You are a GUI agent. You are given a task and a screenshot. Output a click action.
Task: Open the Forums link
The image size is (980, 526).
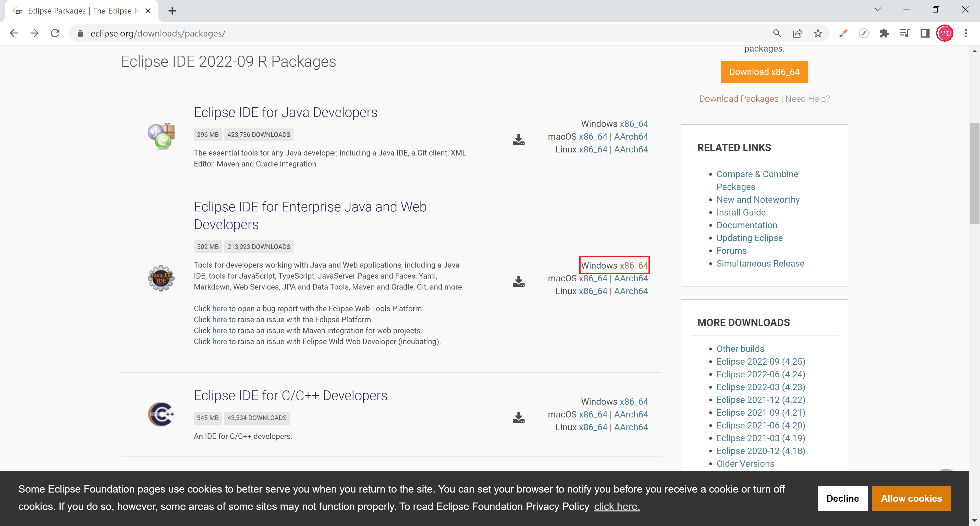731,250
